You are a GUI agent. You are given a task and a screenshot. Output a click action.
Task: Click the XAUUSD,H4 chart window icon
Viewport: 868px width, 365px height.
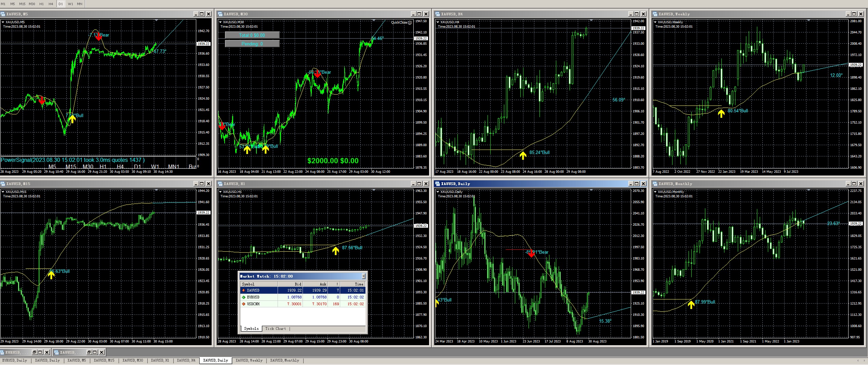pos(438,14)
